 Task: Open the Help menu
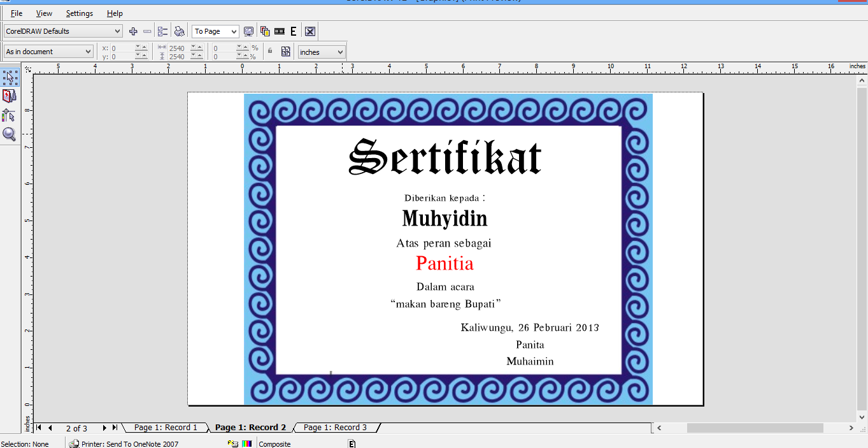[115, 13]
